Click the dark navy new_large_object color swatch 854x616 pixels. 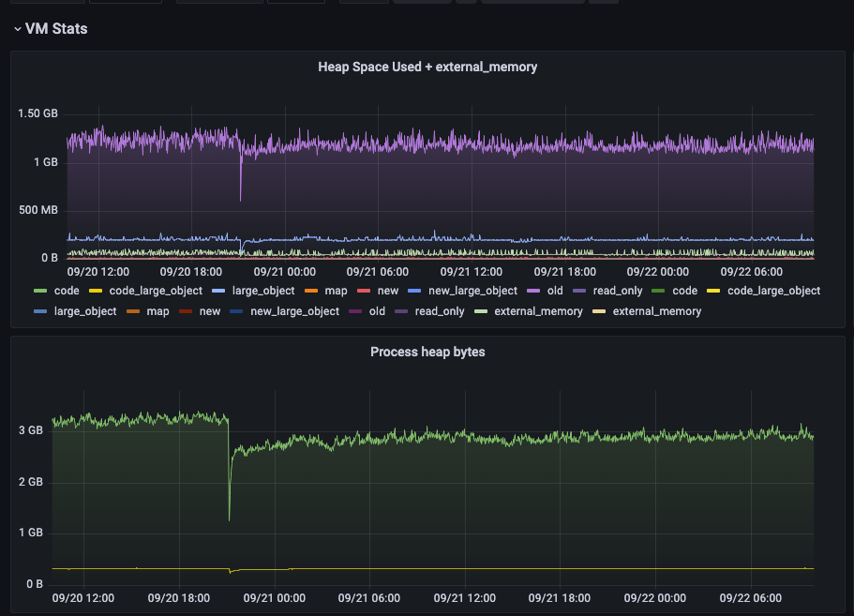click(236, 311)
